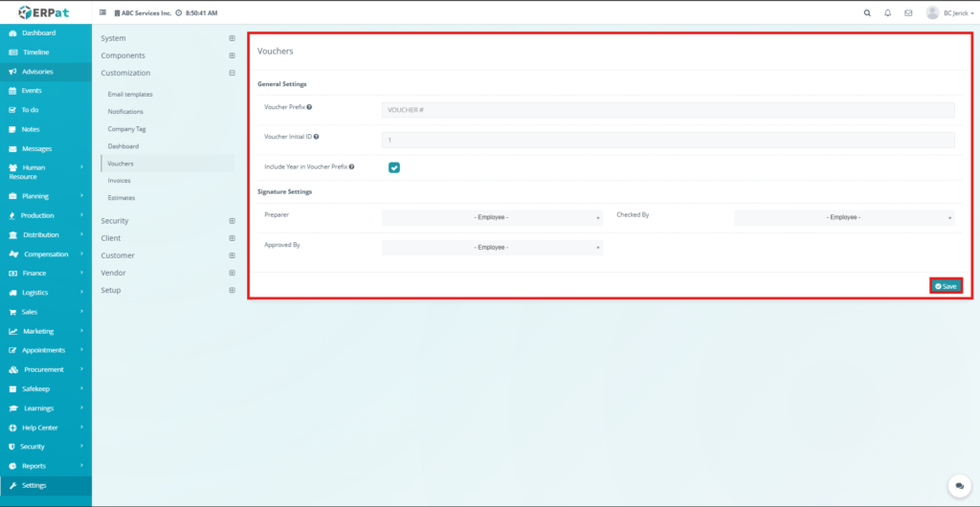Click the ERPat logo
Screen dimensions: 980x507
click(45, 12)
